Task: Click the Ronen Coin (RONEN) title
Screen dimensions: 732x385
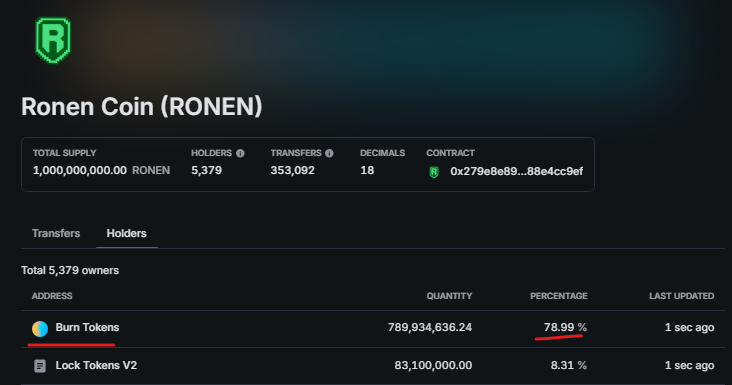Action: pyautogui.click(x=141, y=106)
